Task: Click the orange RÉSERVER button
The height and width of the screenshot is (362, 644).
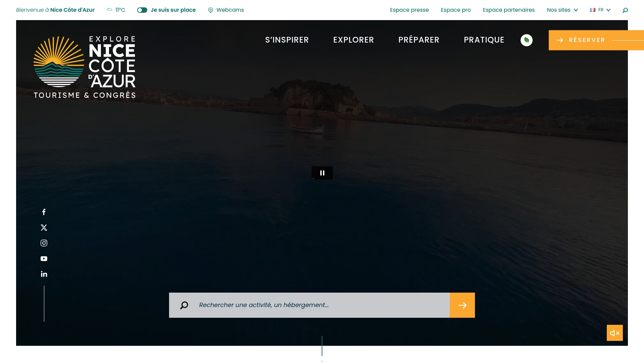Action: tap(587, 40)
